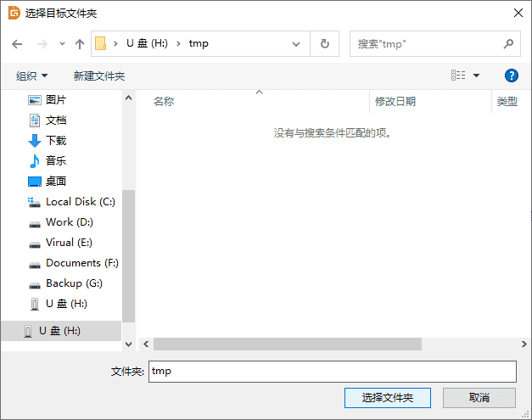Click the forward navigation arrow
This screenshot has height=420, width=532.
click(42, 44)
